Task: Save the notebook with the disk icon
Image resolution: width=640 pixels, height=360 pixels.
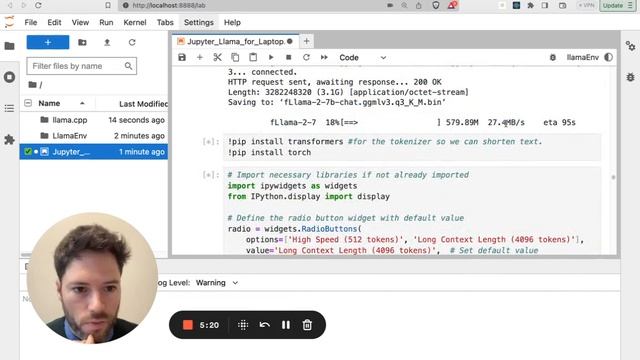Action: pos(182,58)
